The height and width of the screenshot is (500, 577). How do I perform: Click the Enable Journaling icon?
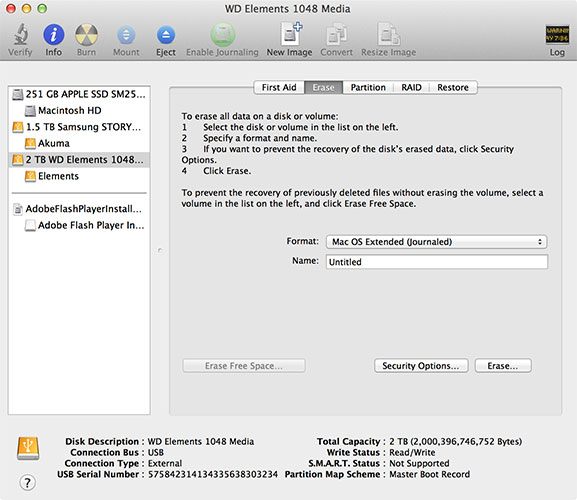(223, 35)
